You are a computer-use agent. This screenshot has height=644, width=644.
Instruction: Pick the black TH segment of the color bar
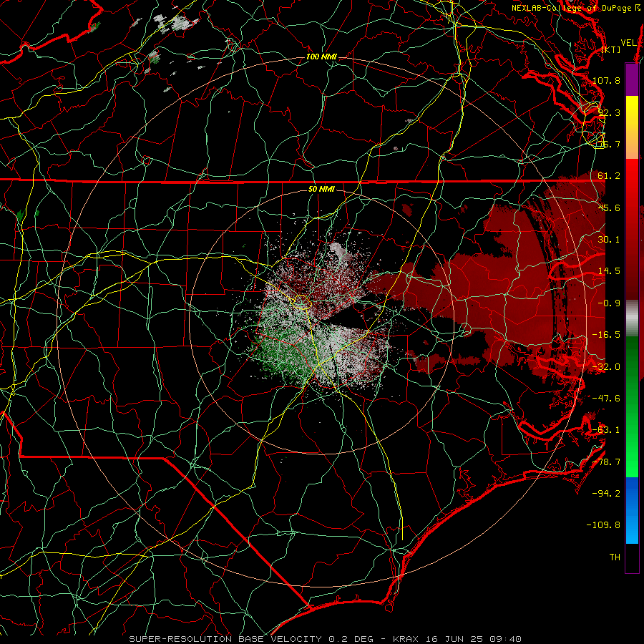pos(632,557)
